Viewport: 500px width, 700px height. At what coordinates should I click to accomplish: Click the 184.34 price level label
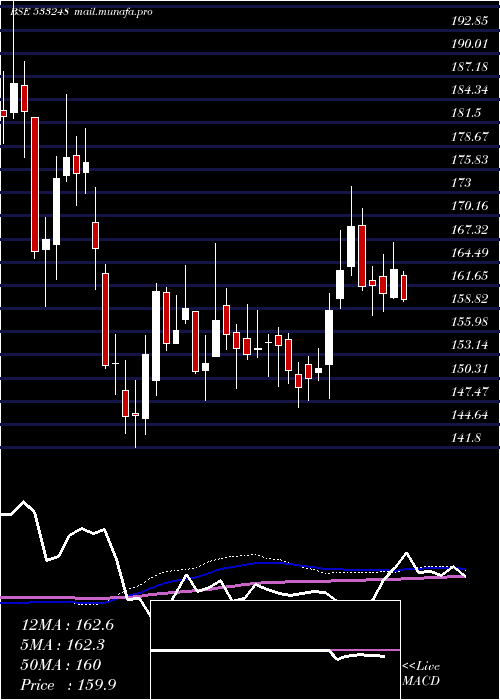(x=469, y=90)
